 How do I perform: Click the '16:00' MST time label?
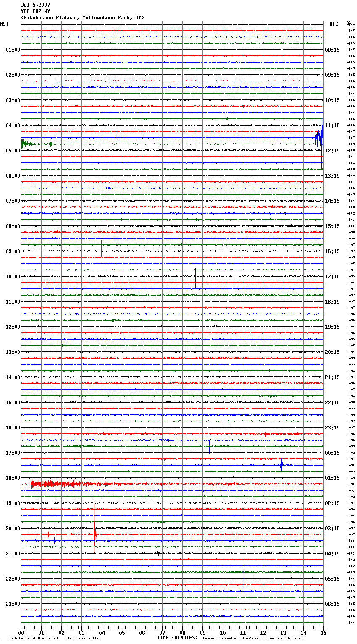(13, 428)
